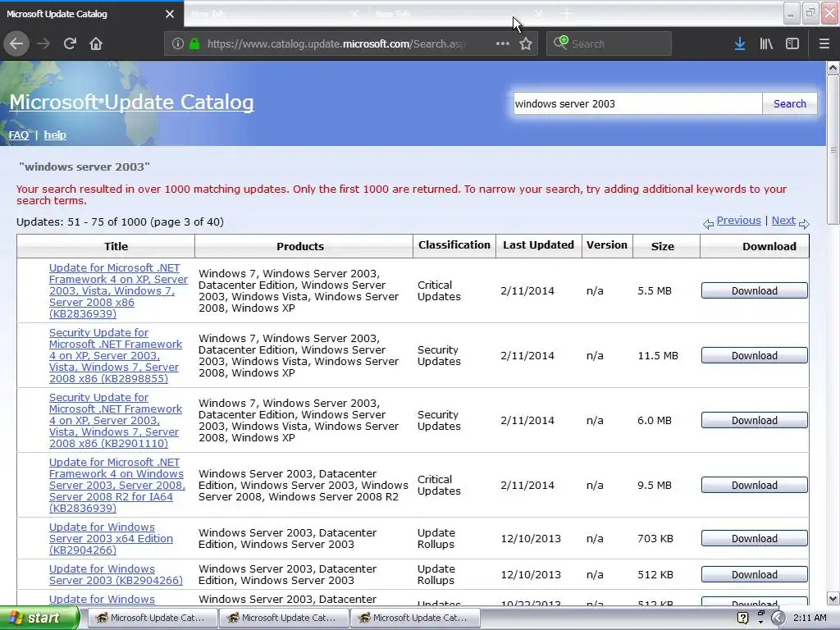This screenshot has width=840, height=630.
Task: Open KB2836939 IA64 update link
Action: point(116,486)
